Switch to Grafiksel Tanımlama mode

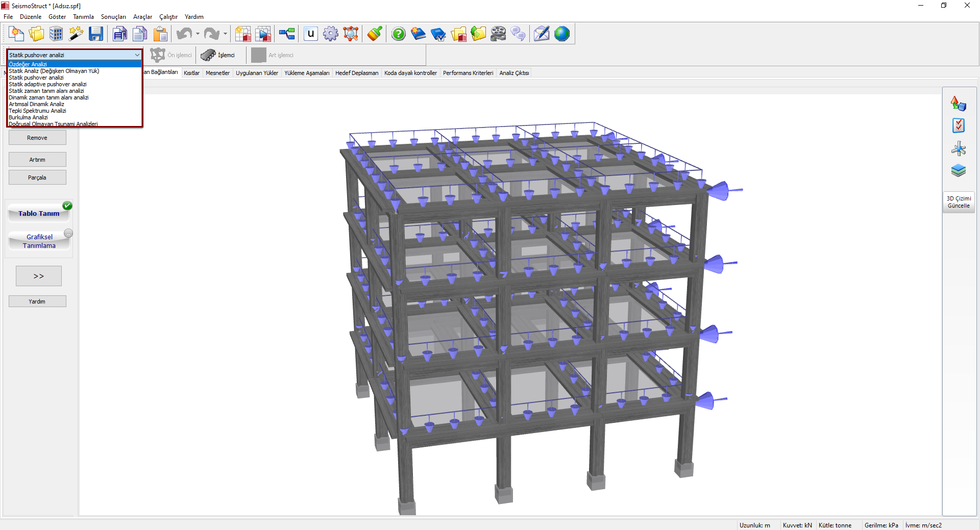pyautogui.click(x=39, y=241)
